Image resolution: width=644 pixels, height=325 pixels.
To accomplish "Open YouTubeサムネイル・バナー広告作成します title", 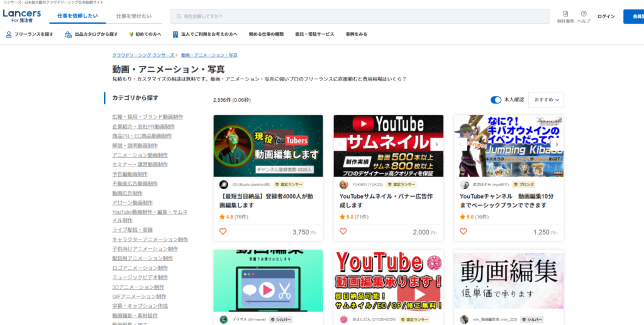I will point(386,201).
